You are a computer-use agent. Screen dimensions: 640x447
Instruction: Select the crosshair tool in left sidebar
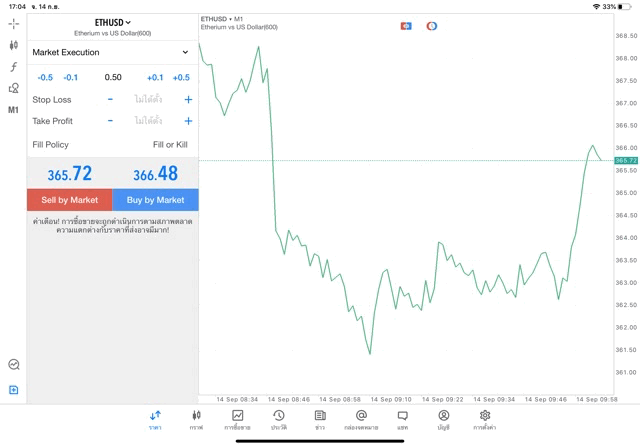coord(13,23)
